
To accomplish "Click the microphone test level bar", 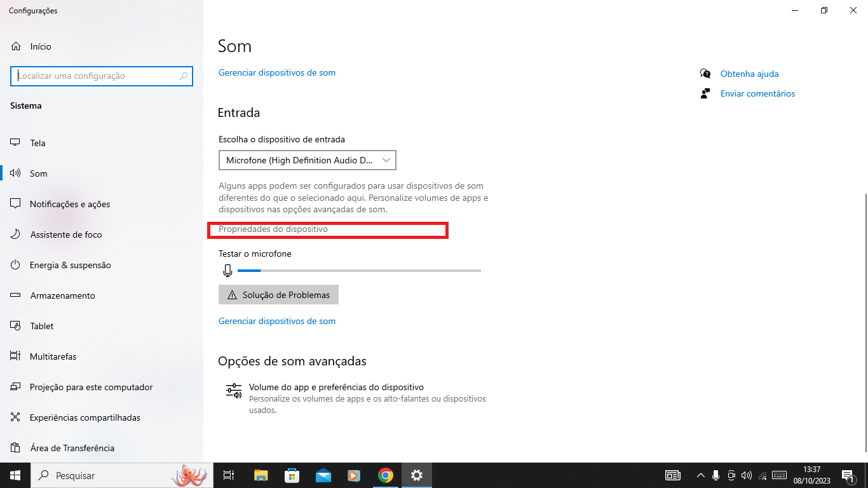I will (359, 271).
